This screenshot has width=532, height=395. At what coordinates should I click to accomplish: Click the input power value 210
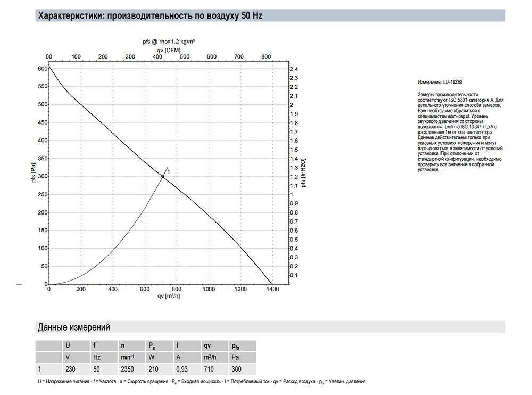pyautogui.click(x=153, y=369)
